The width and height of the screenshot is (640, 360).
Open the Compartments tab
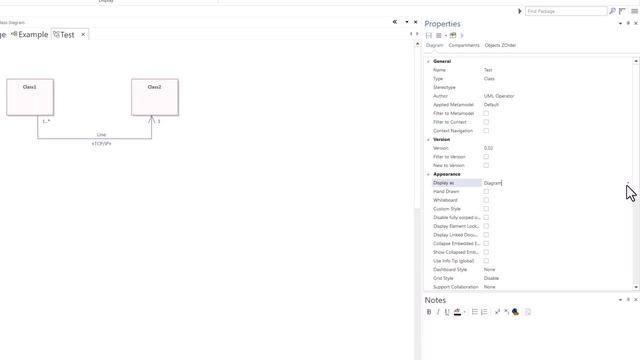click(x=464, y=45)
